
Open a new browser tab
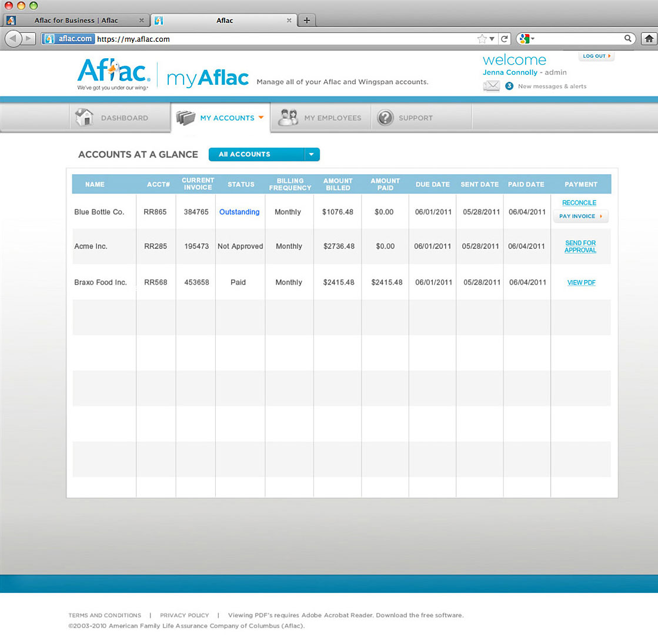307,20
